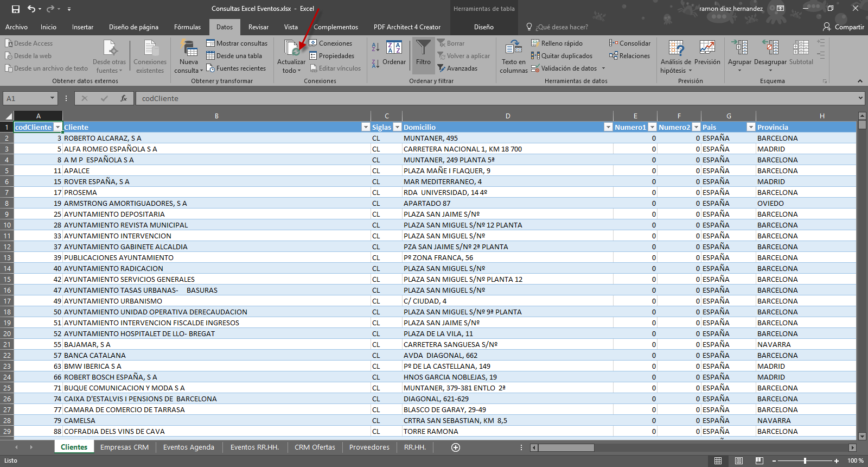Click the zoom slider handle
The image size is (868, 467).
pos(805,460)
